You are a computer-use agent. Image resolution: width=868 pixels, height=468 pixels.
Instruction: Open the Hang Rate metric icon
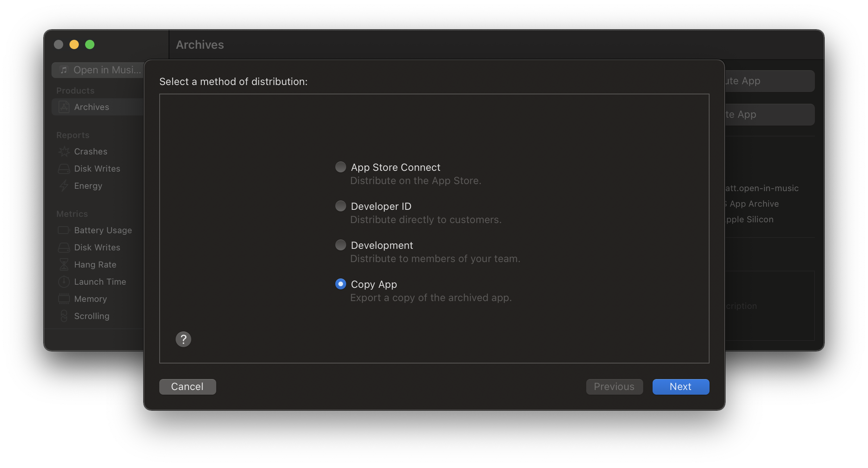pos(64,264)
